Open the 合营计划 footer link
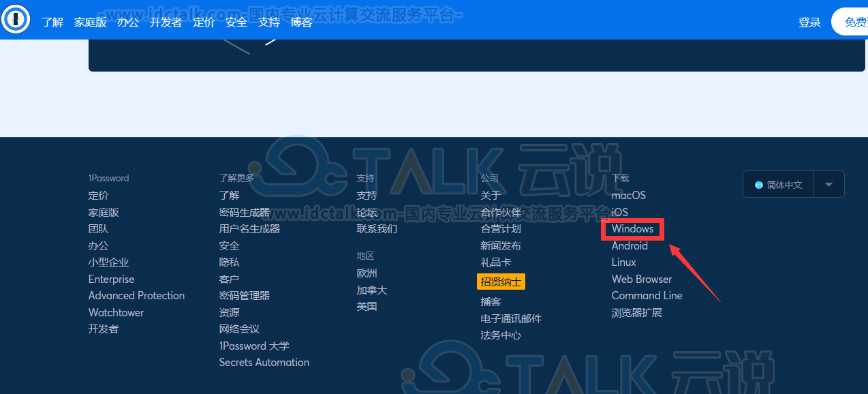 pyautogui.click(x=501, y=229)
